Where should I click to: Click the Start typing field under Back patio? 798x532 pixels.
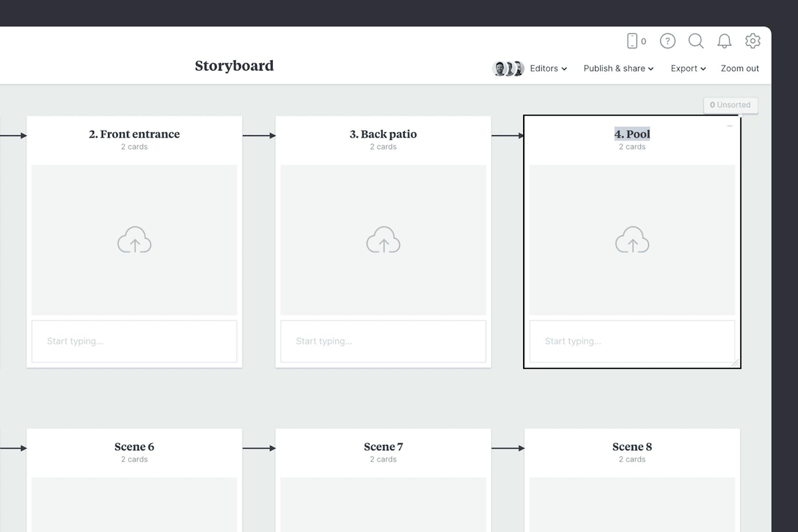click(383, 341)
